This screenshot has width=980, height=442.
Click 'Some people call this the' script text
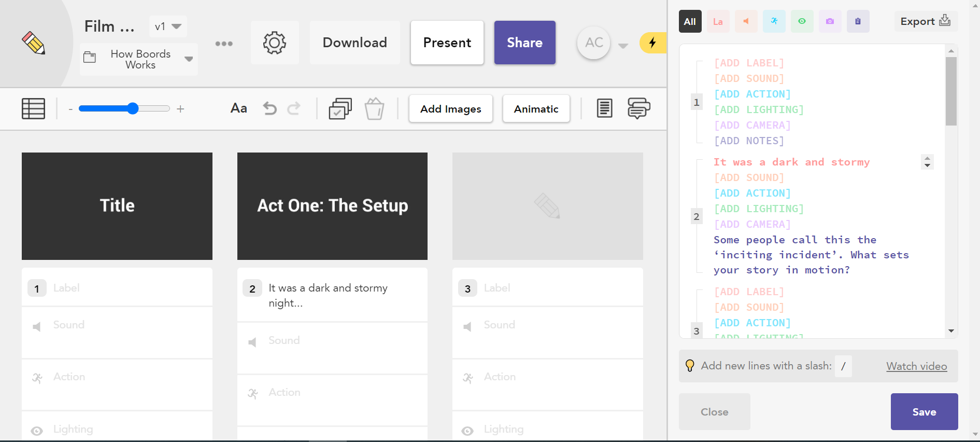click(795, 240)
